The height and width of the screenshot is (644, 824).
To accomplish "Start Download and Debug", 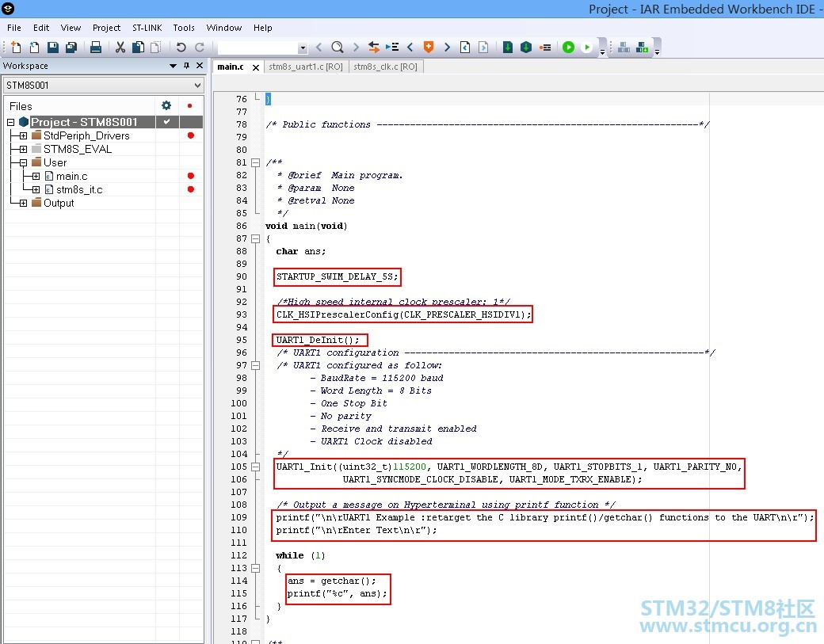I will (568, 48).
